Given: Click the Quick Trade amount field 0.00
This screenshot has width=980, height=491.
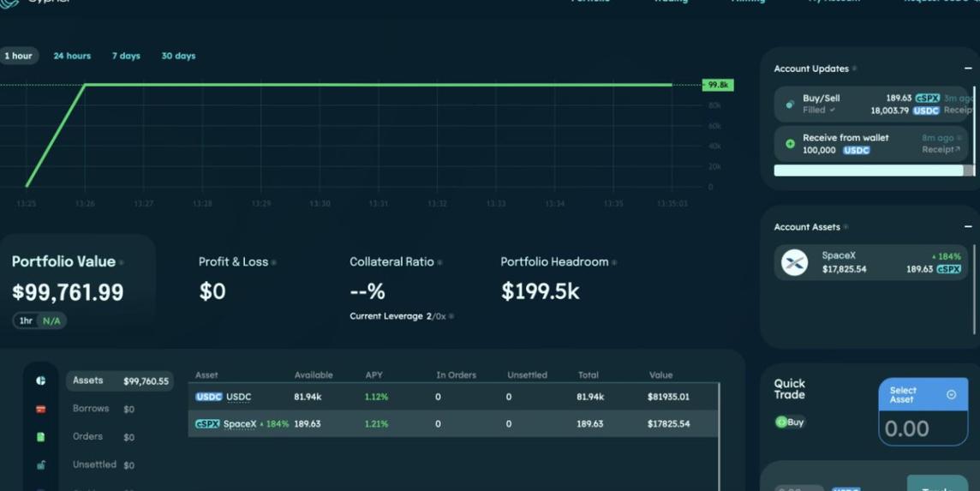Looking at the screenshot, I should pyautogui.click(x=923, y=428).
